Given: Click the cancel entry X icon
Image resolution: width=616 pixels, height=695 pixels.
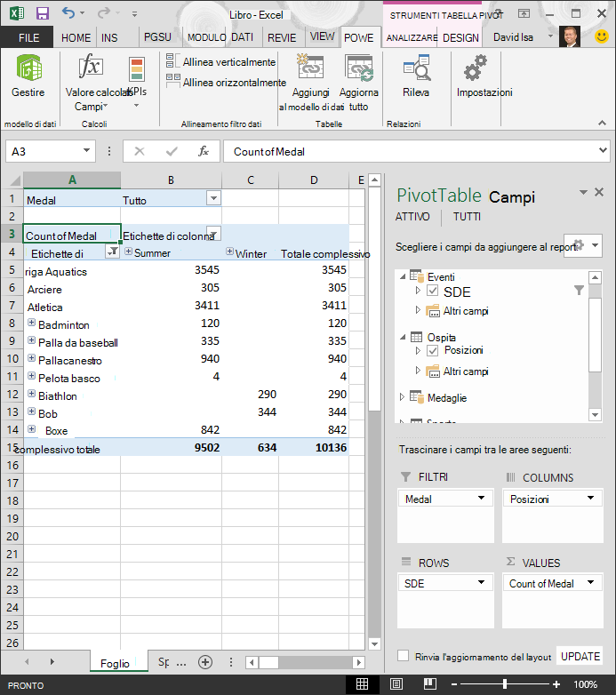Looking at the screenshot, I should coord(140,152).
